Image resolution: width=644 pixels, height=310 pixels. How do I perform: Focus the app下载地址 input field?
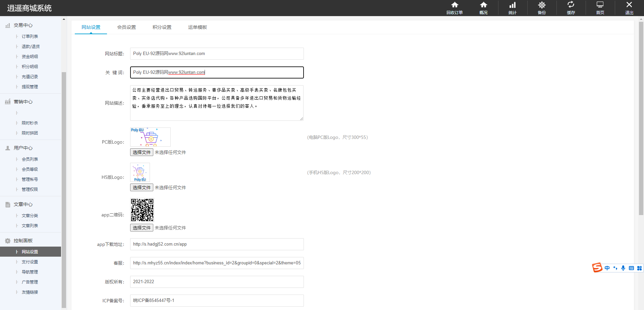(217, 244)
